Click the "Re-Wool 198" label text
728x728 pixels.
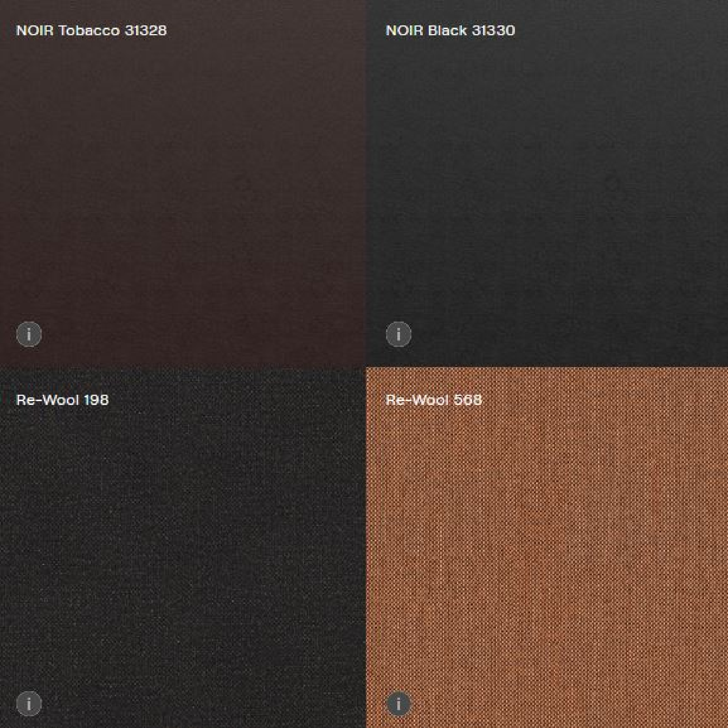click(x=63, y=400)
